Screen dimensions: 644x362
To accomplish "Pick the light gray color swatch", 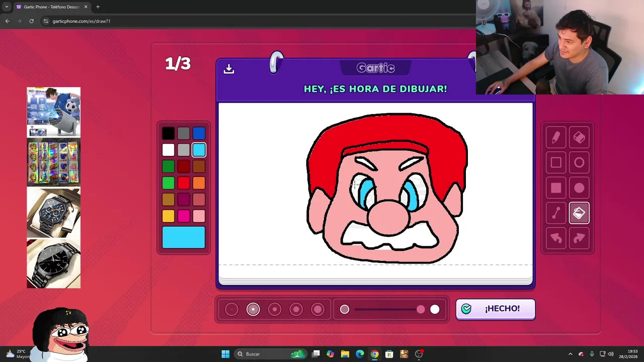I will click(x=184, y=150).
